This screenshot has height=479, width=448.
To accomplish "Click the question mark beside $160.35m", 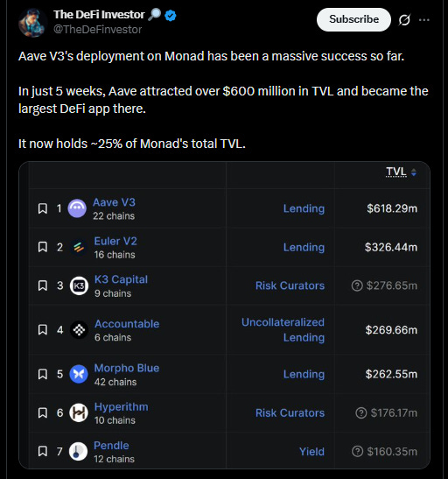I will tap(357, 451).
